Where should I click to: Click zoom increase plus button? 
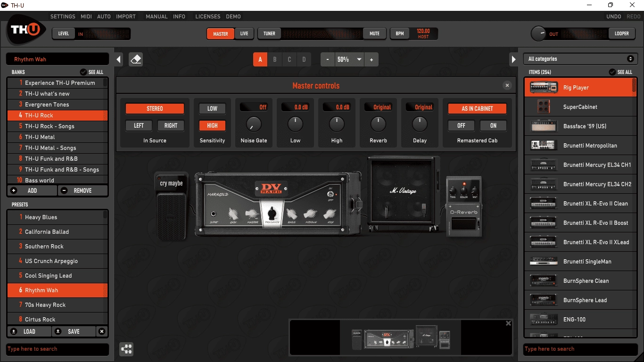[371, 59]
